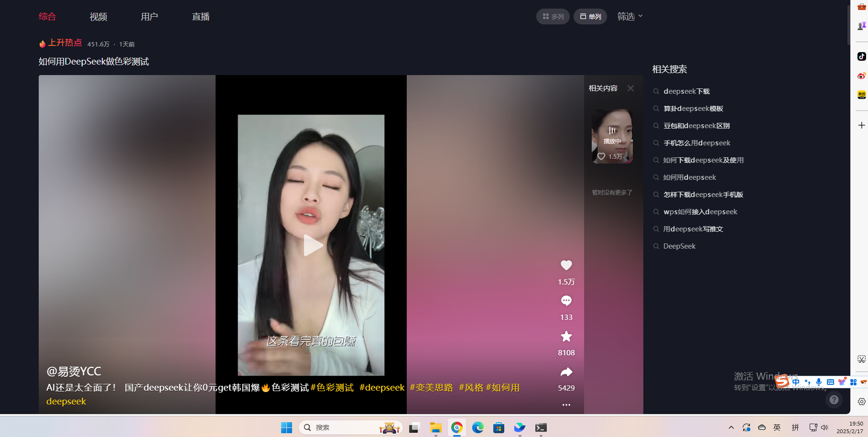The height and width of the screenshot is (437, 868).
Task: Open Microsoft Edge from the taskbar
Action: 477,427
